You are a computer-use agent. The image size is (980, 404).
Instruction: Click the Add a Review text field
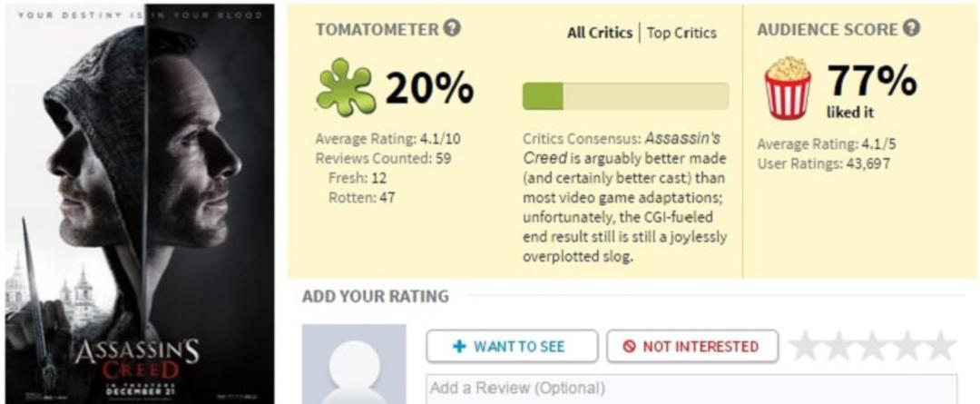click(691, 389)
